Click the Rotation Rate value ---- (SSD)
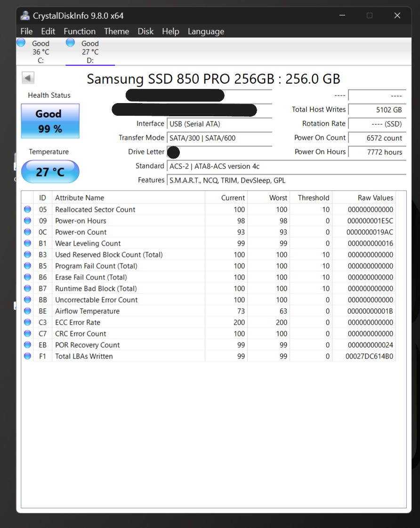Image resolution: width=420 pixels, height=528 pixels. (x=377, y=124)
